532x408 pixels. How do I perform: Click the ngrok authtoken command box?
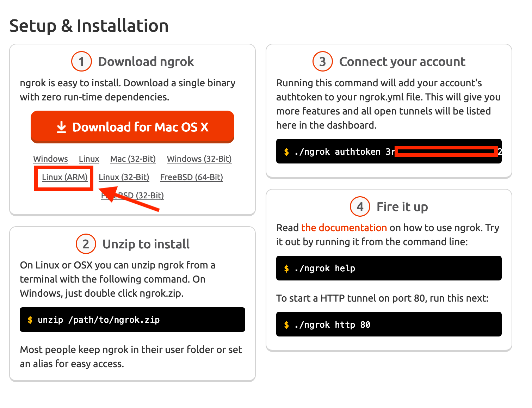pos(389,152)
